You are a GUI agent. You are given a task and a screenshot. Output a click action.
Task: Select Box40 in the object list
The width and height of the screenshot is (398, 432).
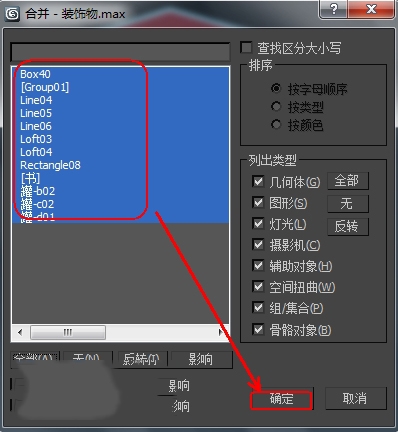120,74
